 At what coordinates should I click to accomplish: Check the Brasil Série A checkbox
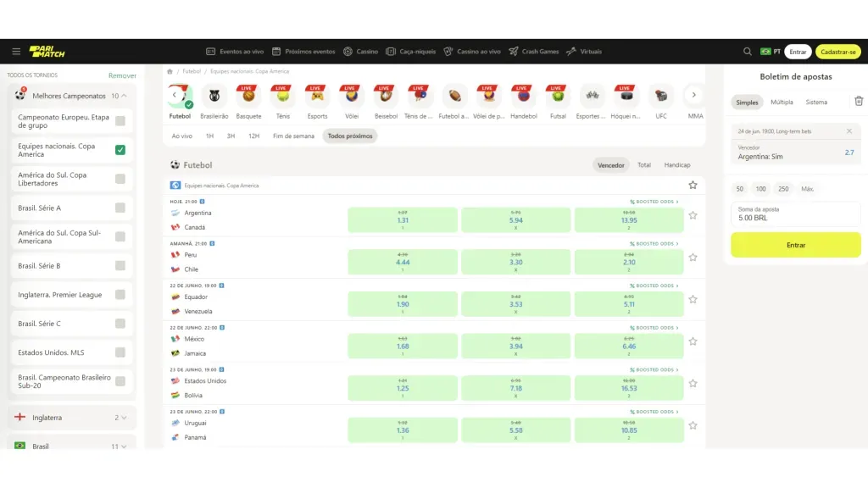point(120,208)
